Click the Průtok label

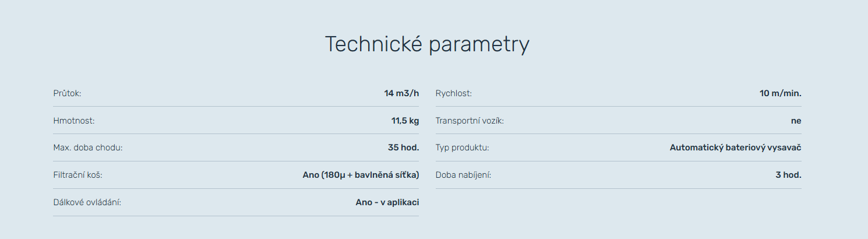[67, 93]
